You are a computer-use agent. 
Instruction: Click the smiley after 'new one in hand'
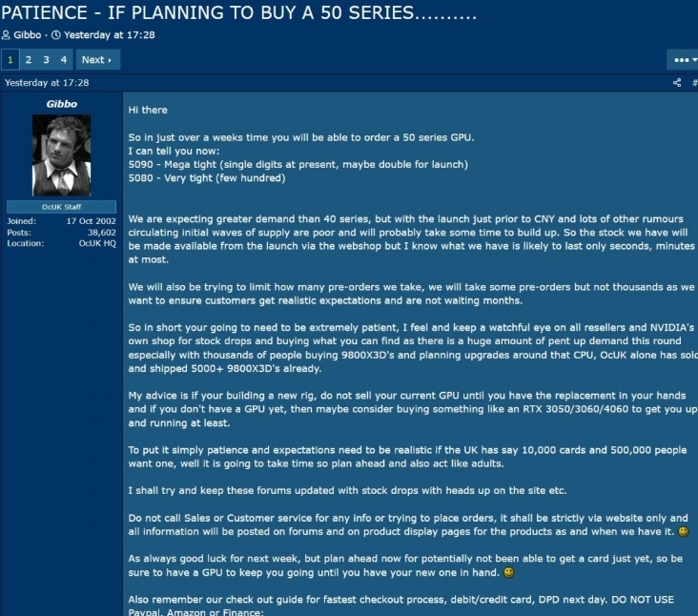tap(508, 572)
